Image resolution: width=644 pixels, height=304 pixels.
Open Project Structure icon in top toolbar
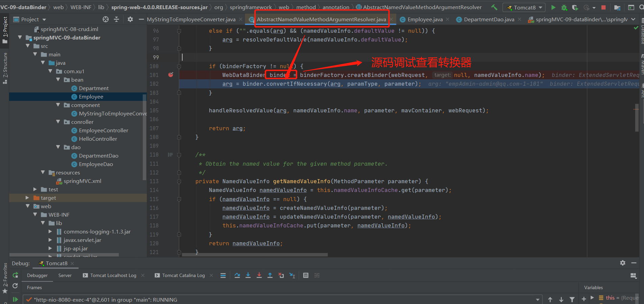(617, 7)
